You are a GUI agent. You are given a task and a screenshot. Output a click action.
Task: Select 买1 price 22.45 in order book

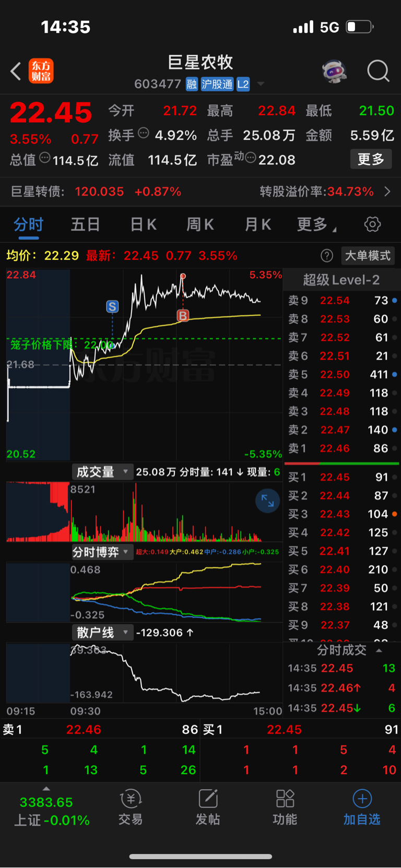click(343, 477)
